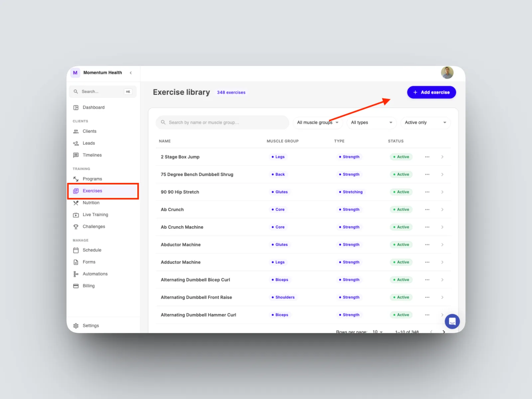
Task: Open the Live Training video icon
Action: (76, 215)
